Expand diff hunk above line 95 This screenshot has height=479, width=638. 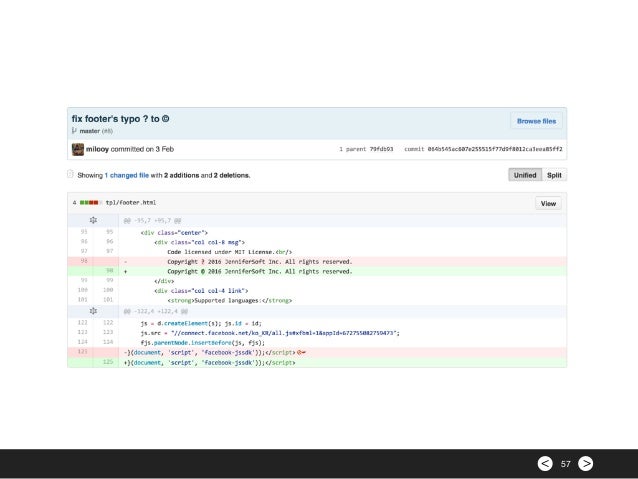pyautogui.click(x=93, y=220)
